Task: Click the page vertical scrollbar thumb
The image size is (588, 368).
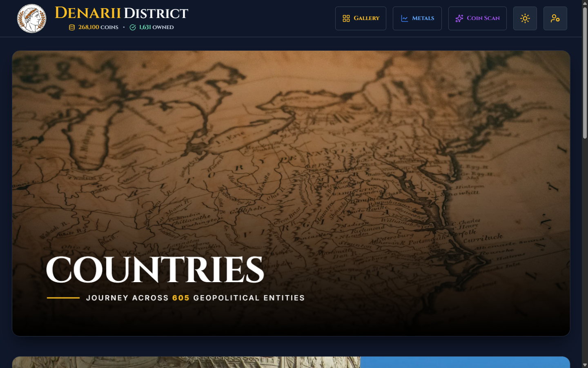Action: pos(585,73)
